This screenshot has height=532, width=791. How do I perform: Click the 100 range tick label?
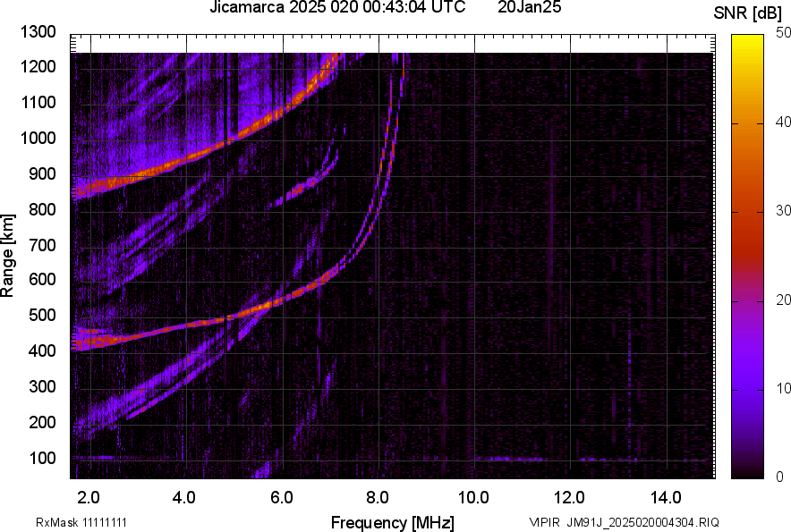tap(42, 458)
